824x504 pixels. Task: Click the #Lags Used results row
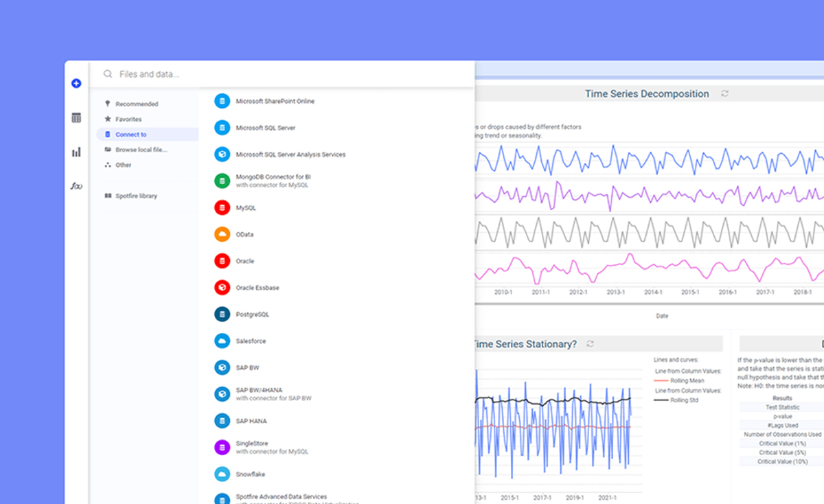pos(782,425)
